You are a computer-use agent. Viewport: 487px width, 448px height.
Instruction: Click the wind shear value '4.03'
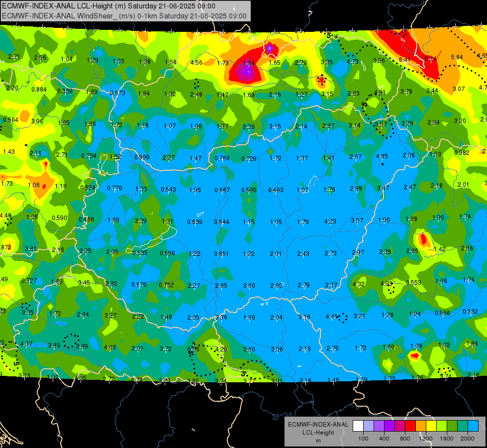tap(109, 347)
